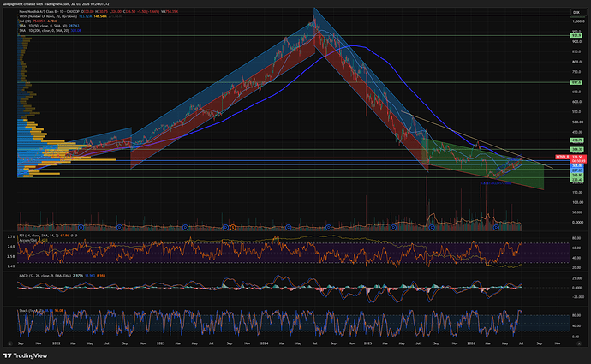Image resolution: width=591 pixels, height=364 pixels.
Task: Click the green 931.9 price level label
Action: coord(576,35)
